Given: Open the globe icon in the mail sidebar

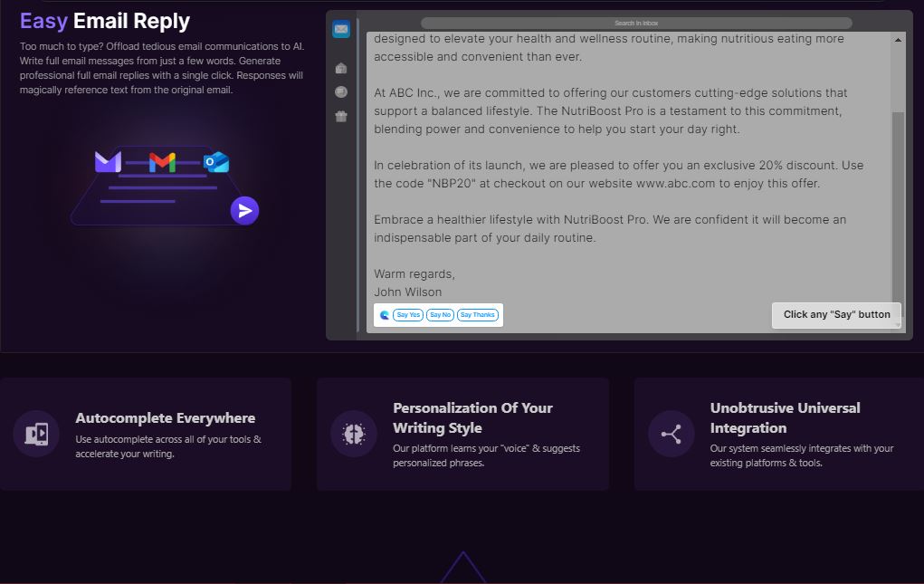Looking at the screenshot, I should tap(340, 91).
